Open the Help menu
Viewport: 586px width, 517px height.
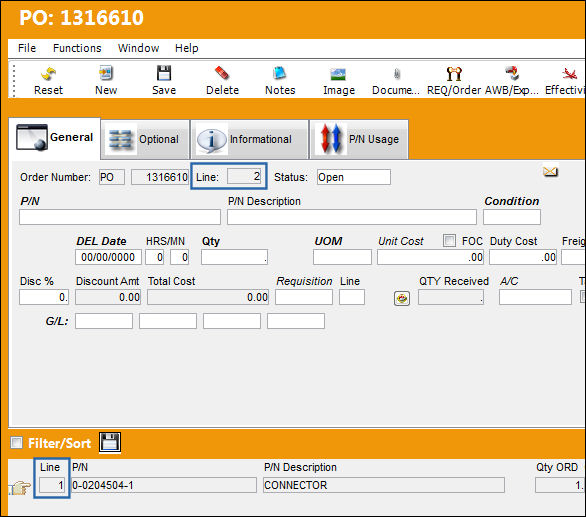(186, 48)
